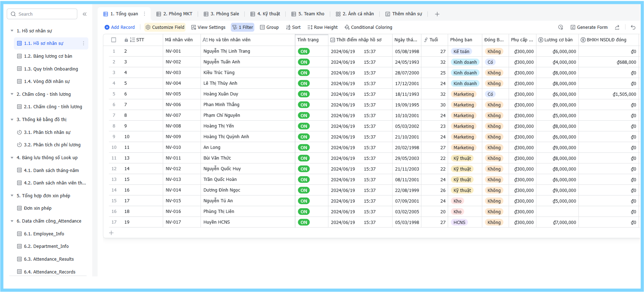Collapse 6. Data chấm công_Attendance folder
Screen dimensions: 644x292
[12, 221]
